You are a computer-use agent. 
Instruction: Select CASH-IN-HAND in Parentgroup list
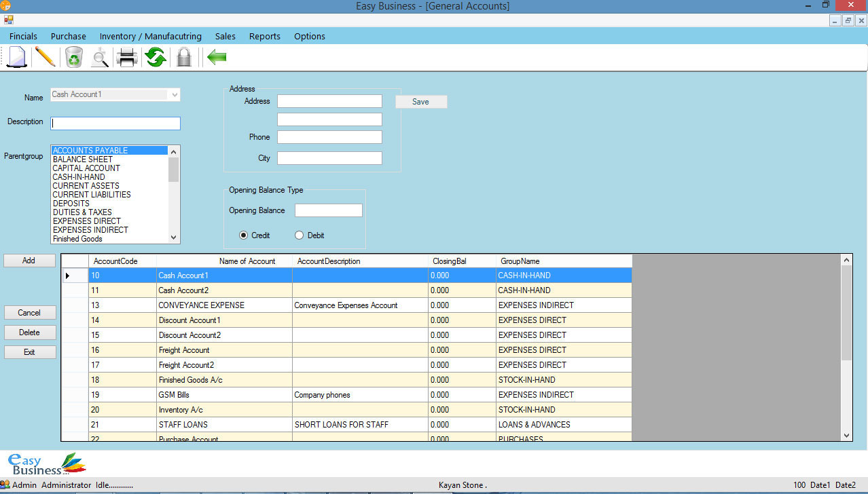tap(109, 177)
